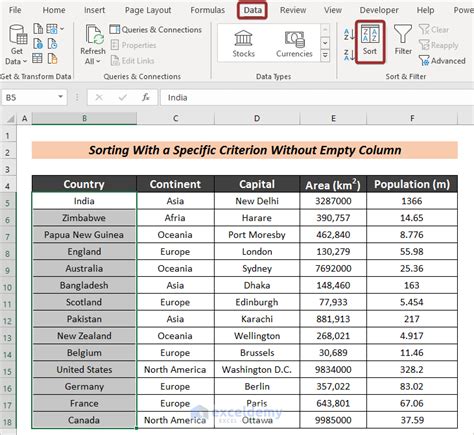The width and height of the screenshot is (474, 435).
Task: Select the Currencies data type
Action: pos(294,44)
